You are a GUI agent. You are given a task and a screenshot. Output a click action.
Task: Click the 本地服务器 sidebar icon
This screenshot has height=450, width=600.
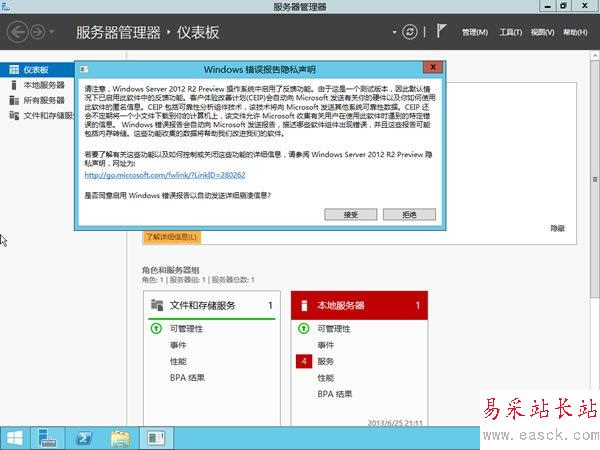pos(14,85)
